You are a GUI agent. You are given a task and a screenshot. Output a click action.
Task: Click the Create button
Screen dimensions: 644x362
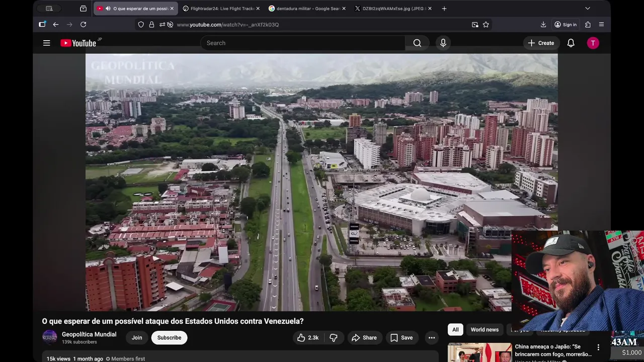click(x=541, y=43)
